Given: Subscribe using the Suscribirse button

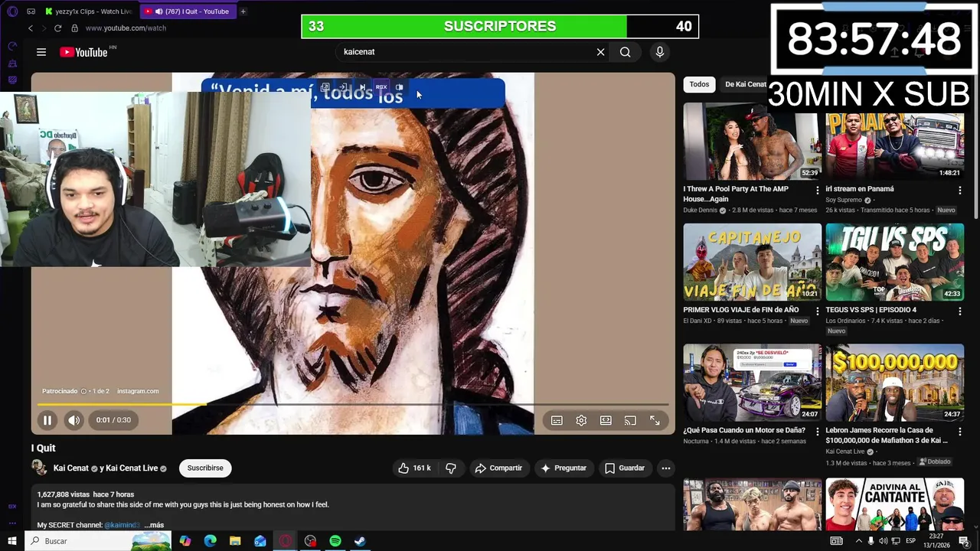Looking at the screenshot, I should 205,468.
